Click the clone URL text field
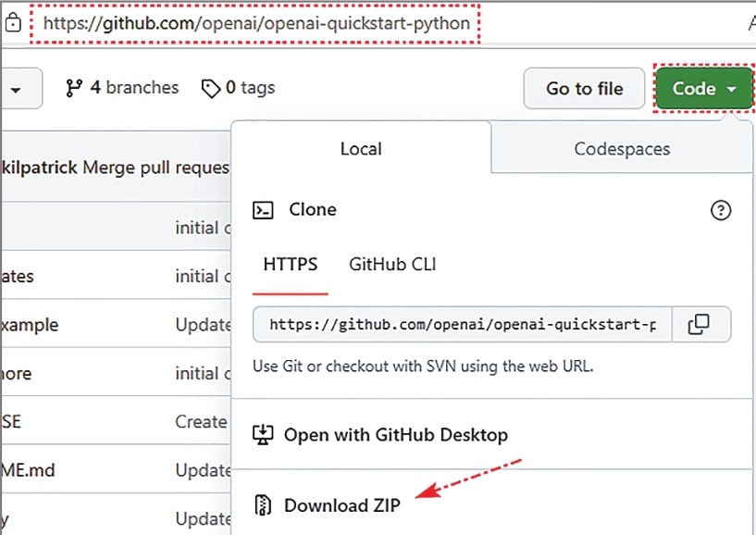The width and height of the screenshot is (756, 535). click(463, 324)
